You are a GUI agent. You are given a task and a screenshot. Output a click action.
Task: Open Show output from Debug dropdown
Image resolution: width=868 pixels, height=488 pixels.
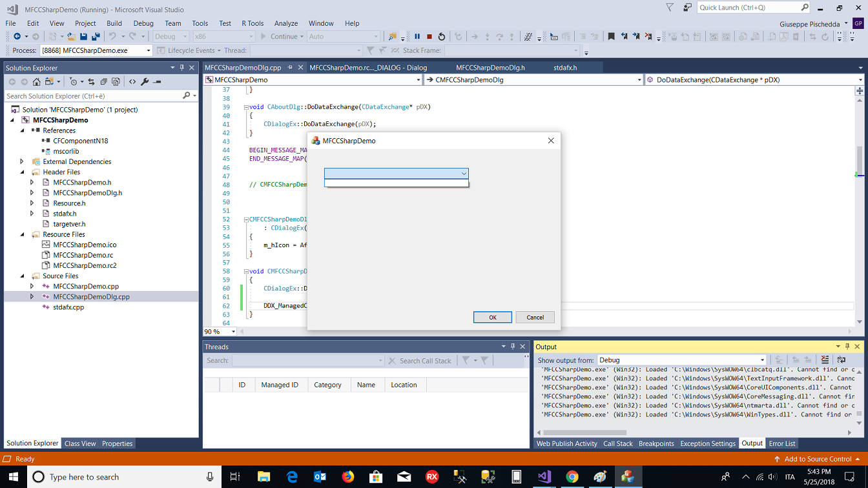click(x=762, y=360)
